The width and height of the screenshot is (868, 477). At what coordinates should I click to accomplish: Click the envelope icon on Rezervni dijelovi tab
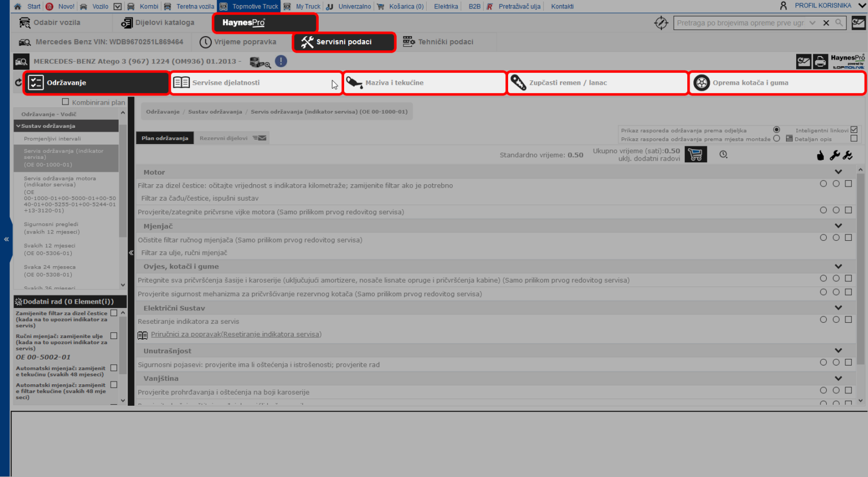pos(259,138)
